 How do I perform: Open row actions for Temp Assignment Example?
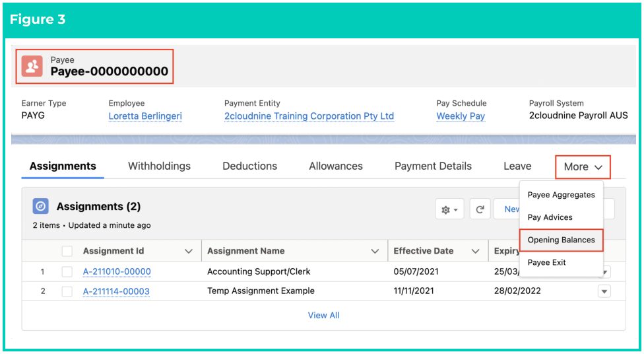(604, 291)
